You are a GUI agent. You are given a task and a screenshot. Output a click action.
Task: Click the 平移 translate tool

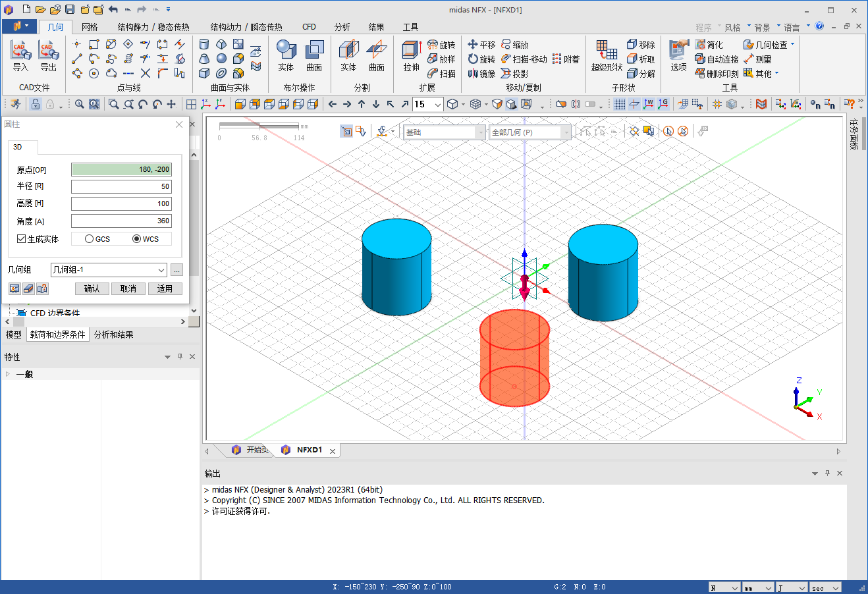(481, 45)
